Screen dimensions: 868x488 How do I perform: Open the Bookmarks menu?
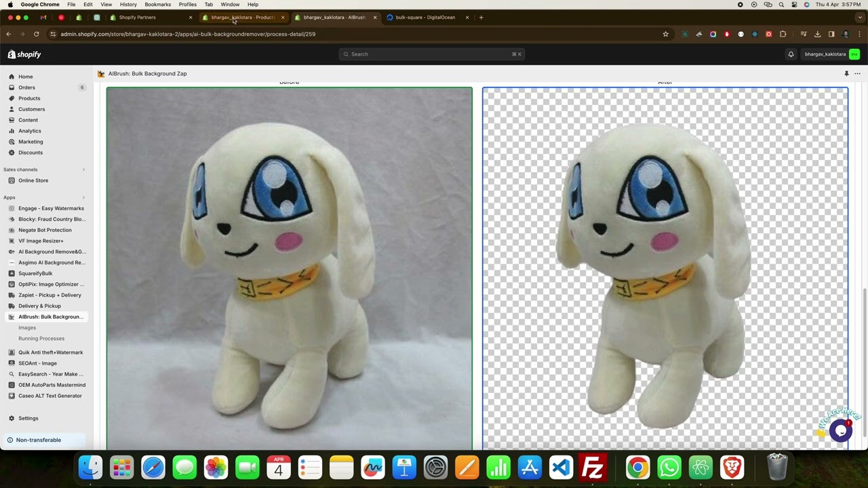[157, 4]
